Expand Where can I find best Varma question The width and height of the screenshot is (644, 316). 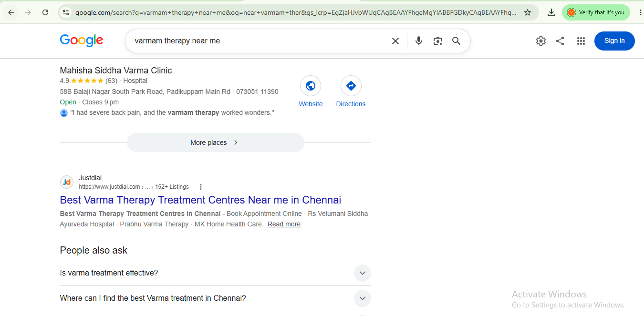(x=215, y=298)
